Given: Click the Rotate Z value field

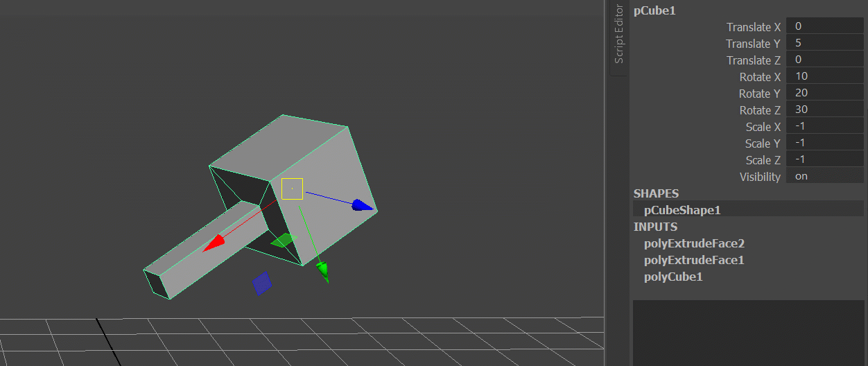Looking at the screenshot, I should [824, 110].
